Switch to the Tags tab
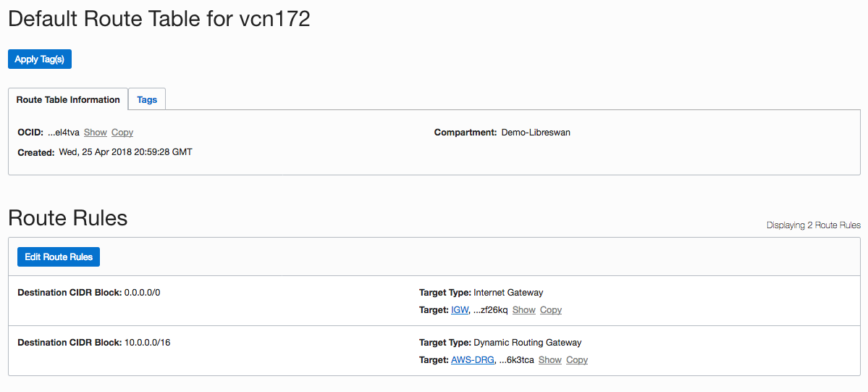Viewport: 868px width, 392px height. click(147, 100)
